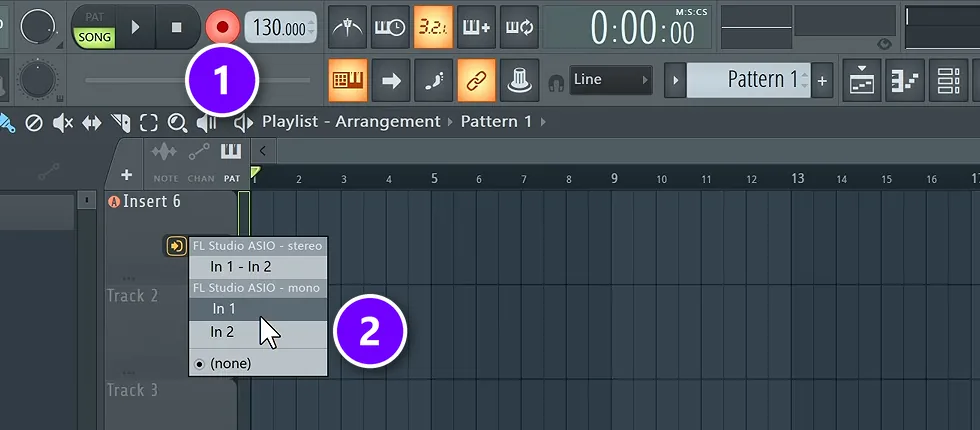This screenshot has width=980, height=430.
Task: Switch to the NOTE waveform tab
Action: [x=165, y=162]
